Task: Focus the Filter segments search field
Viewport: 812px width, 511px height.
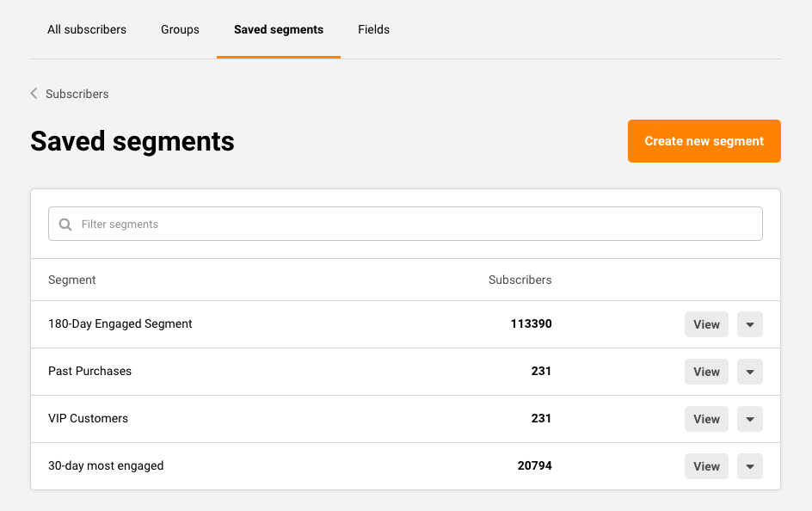Action: [413, 224]
